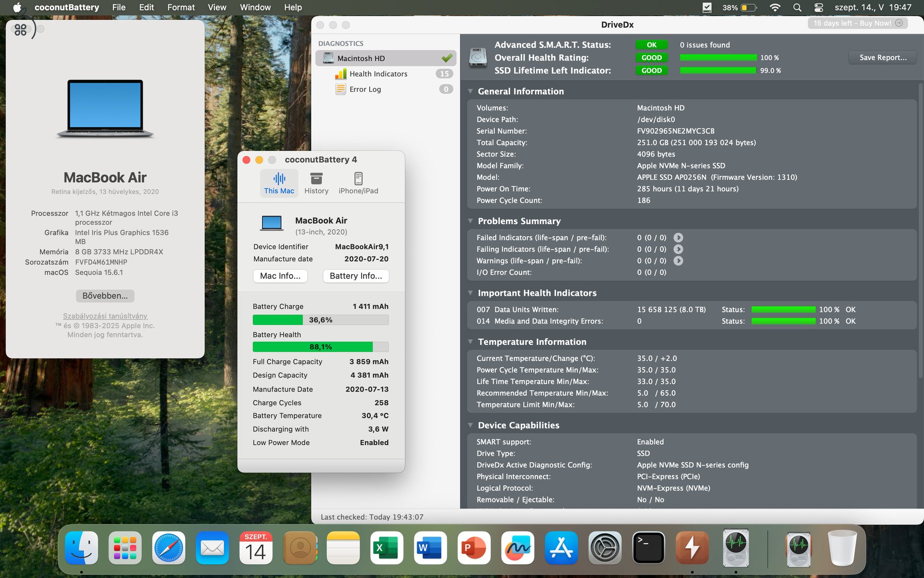
Task: Open Excel from the Dock
Action: (x=387, y=548)
